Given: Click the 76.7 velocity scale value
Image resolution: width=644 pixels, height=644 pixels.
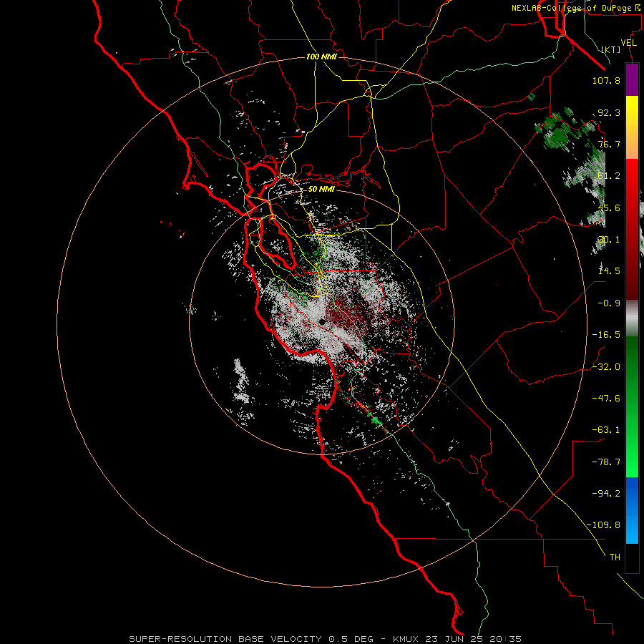Looking at the screenshot, I should [609, 144].
